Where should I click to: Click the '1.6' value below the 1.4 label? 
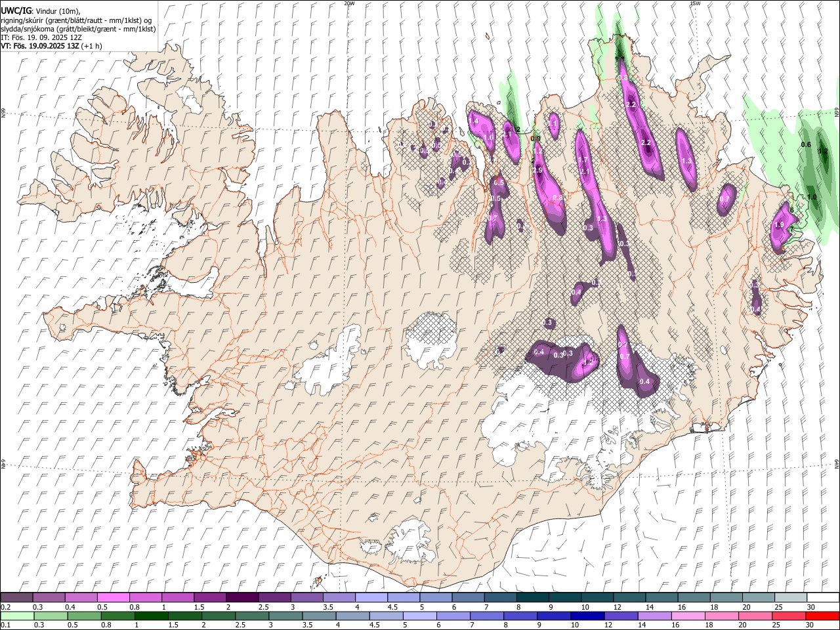click(488, 136)
